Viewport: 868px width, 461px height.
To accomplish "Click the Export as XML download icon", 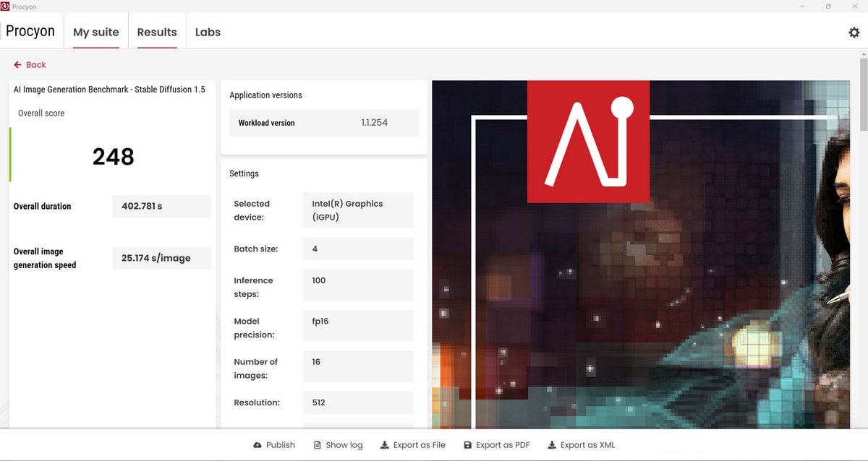I will 552,445.
